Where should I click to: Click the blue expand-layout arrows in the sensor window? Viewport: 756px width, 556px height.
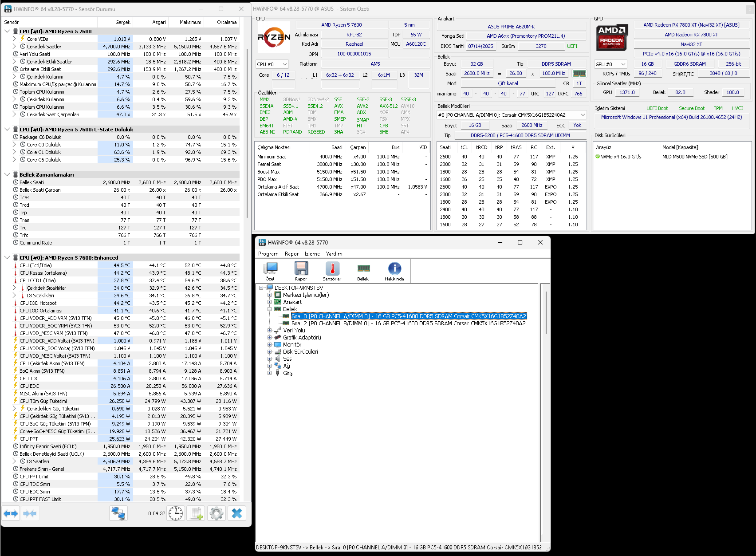pos(11,513)
